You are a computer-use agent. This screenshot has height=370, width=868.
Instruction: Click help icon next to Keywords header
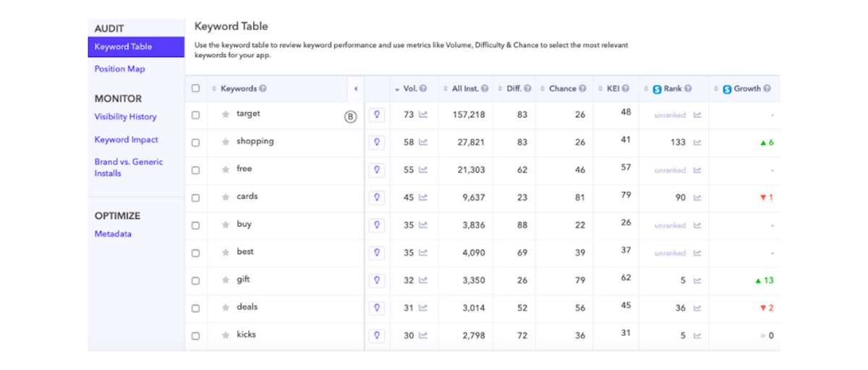(263, 89)
